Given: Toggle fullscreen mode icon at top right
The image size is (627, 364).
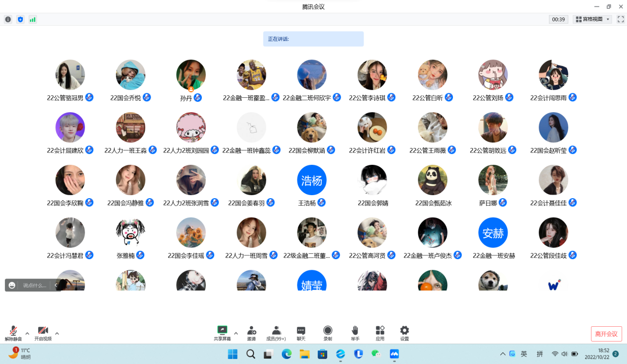Looking at the screenshot, I should pos(621,19).
